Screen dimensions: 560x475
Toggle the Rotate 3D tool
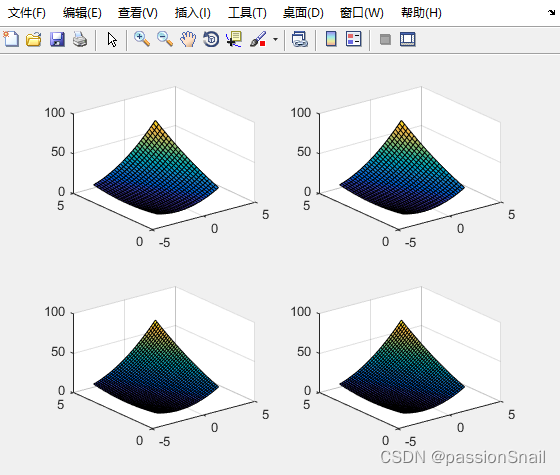point(211,39)
